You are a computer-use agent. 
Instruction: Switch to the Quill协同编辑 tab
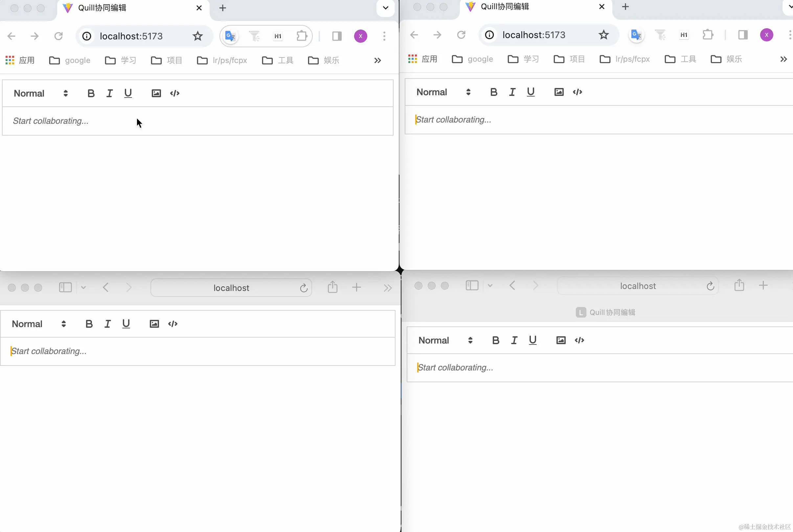(102, 8)
